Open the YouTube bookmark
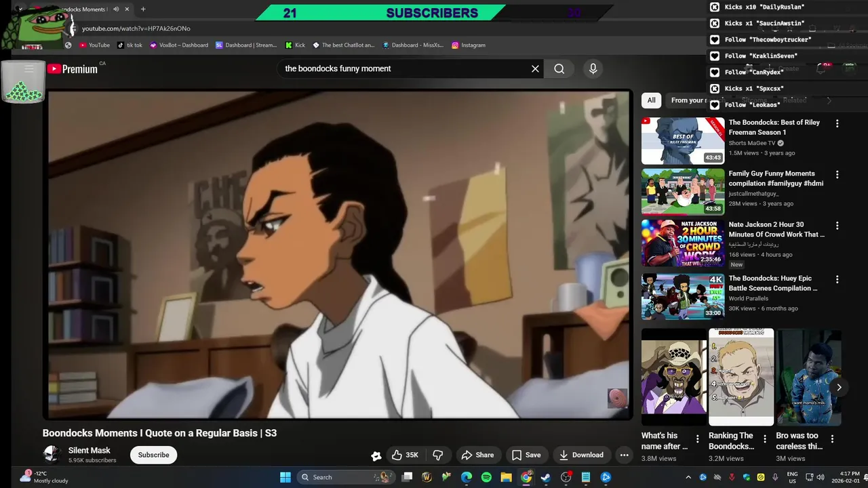Screen dimensions: 868x488 coord(94,45)
